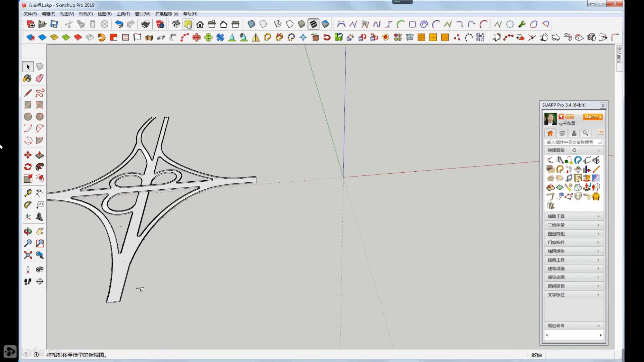644x362 pixels.
Task: Expand 图层群组 section
Action: click(574, 234)
